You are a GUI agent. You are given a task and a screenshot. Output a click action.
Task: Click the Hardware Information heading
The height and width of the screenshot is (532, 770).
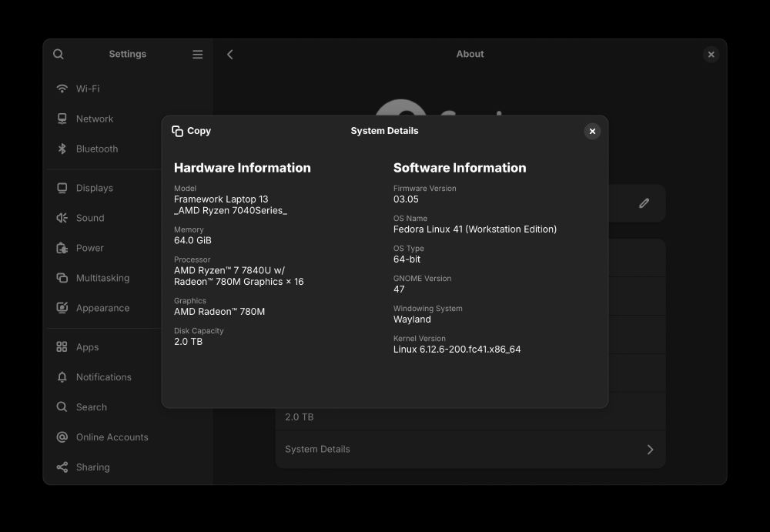(242, 168)
